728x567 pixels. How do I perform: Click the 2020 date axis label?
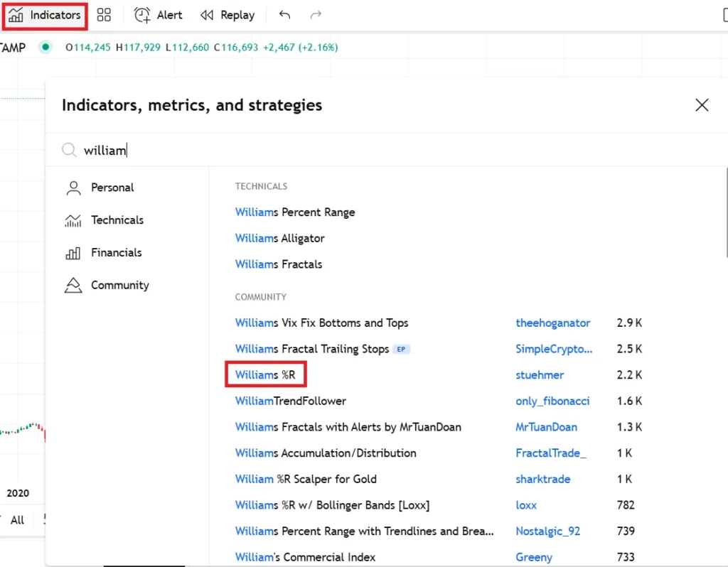coord(18,493)
